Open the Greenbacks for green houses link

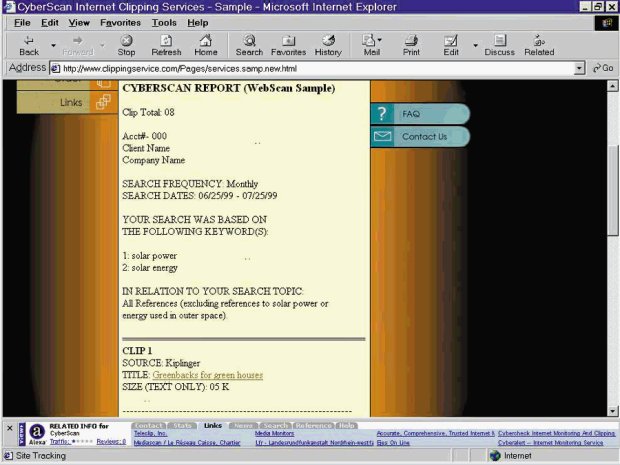coord(208,375)
